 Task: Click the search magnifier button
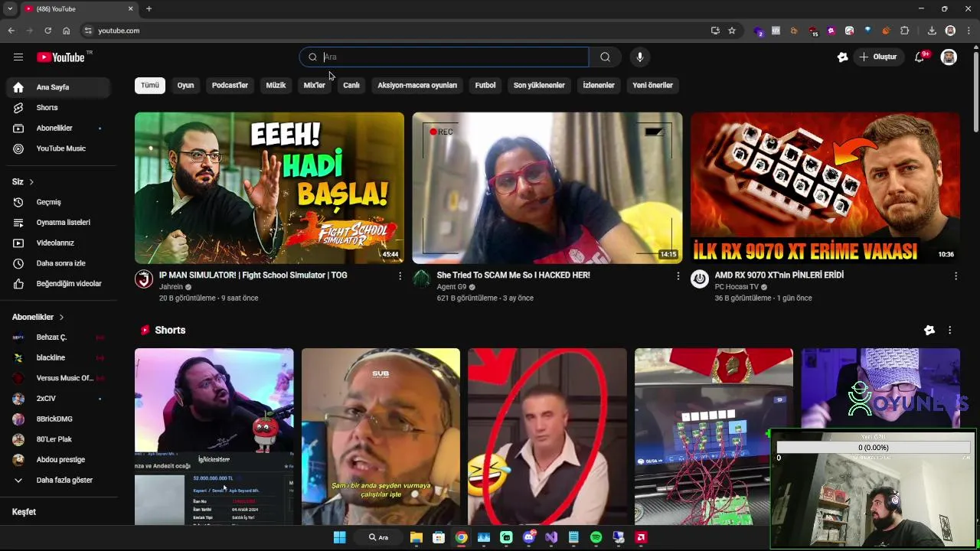point(605,57)
